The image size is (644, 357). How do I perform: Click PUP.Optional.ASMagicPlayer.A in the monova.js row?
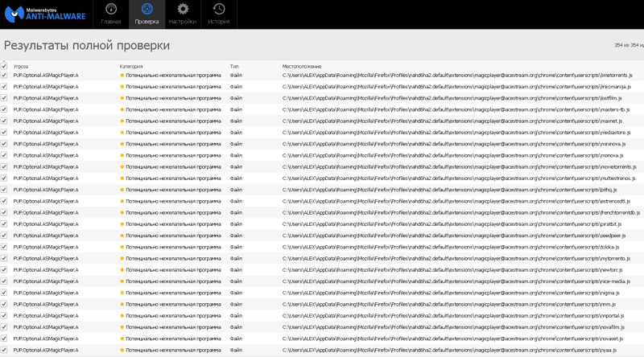pyautogui.click(x=46, y=155)
